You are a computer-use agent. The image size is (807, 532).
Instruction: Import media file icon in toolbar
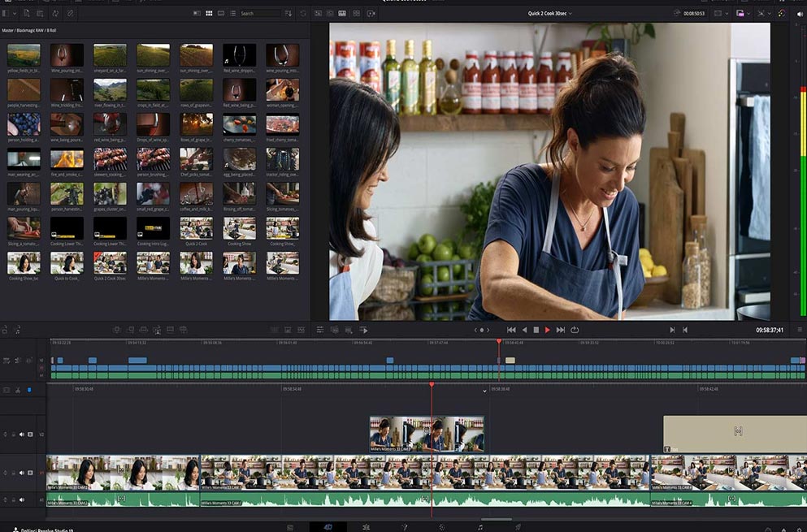(26, 13)
